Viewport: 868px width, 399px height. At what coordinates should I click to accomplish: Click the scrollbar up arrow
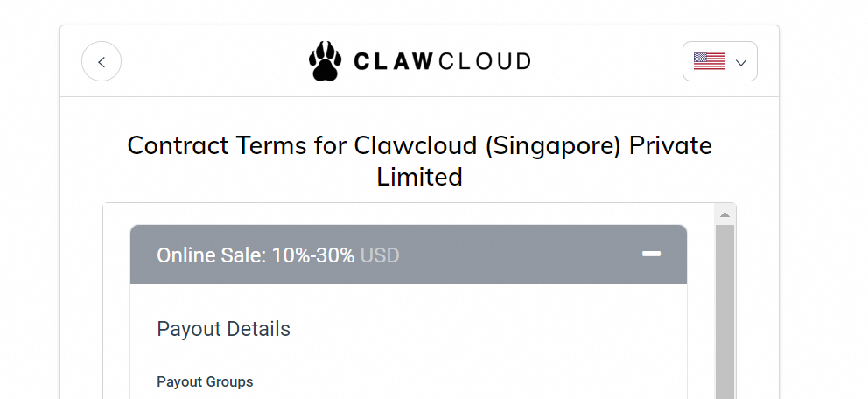(724, 214)
